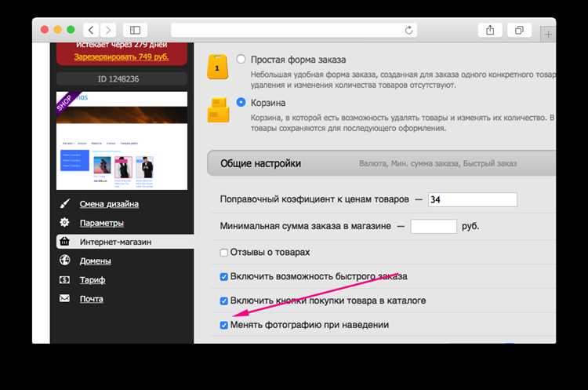588x390 pixels.
Task: Uncheck "Включить возможность быстрого заказа"
Action: coord(224,277)
